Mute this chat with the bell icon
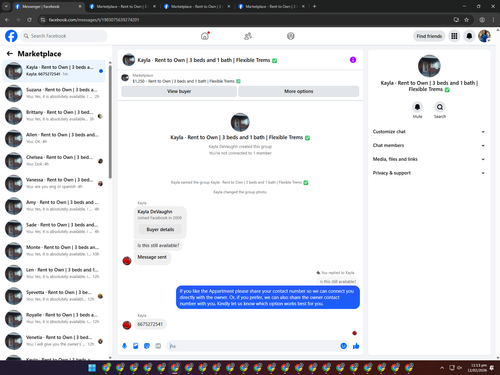The image size is (500, 375). [x=417, y=107]
